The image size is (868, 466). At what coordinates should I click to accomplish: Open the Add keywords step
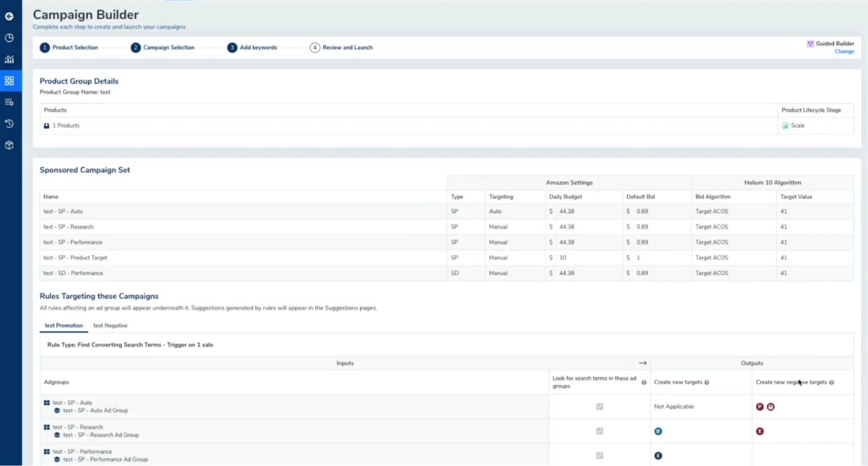[x=258, y=48]
